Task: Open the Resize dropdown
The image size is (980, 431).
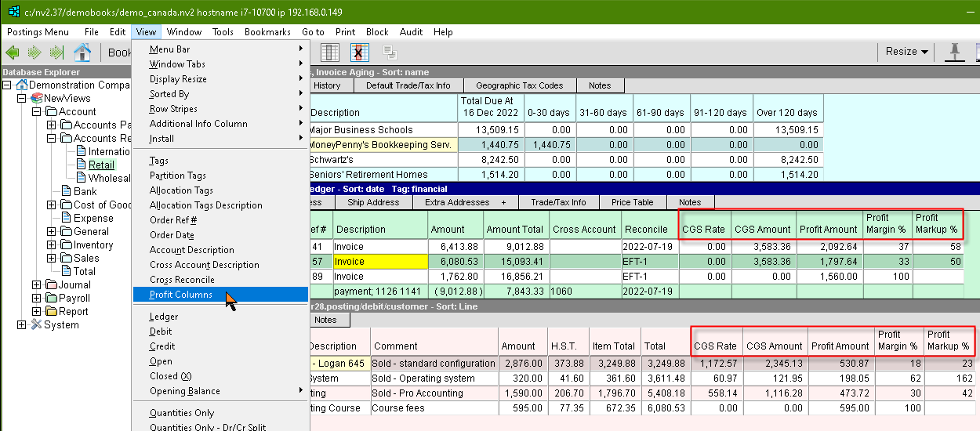Action: pos(906,52)
